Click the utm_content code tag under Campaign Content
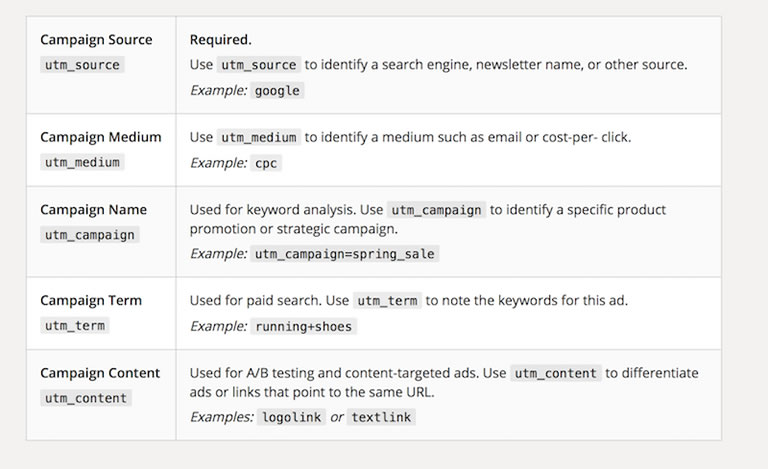768x469 pixels. [x=86, y=398]
